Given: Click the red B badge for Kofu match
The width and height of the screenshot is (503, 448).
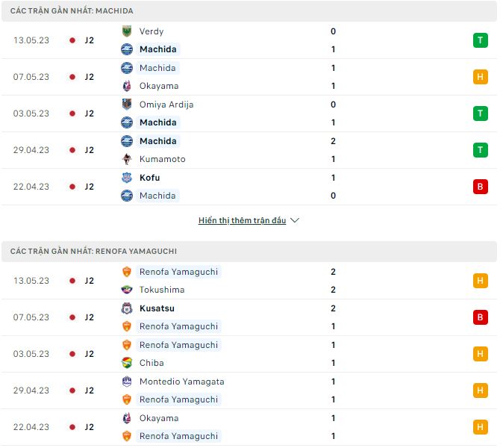Looking at the screenshot, I should pos(480,187).
